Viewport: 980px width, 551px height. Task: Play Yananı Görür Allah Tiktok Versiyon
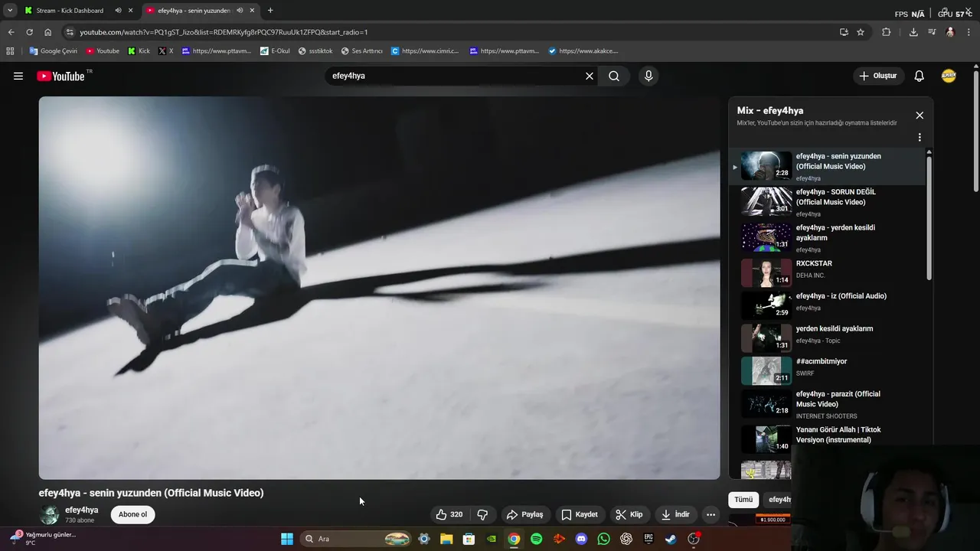(828, 439)
